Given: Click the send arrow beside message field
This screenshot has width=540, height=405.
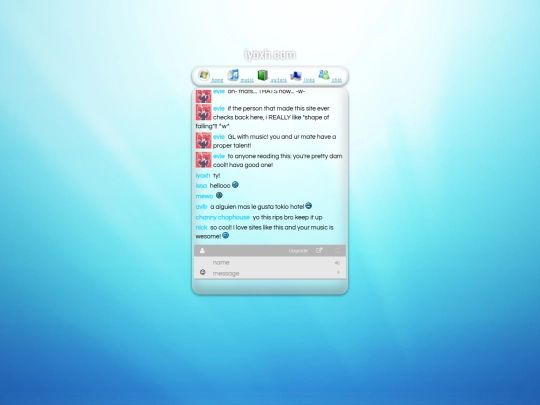Looking at the screenshot, I should pos(338,272).
